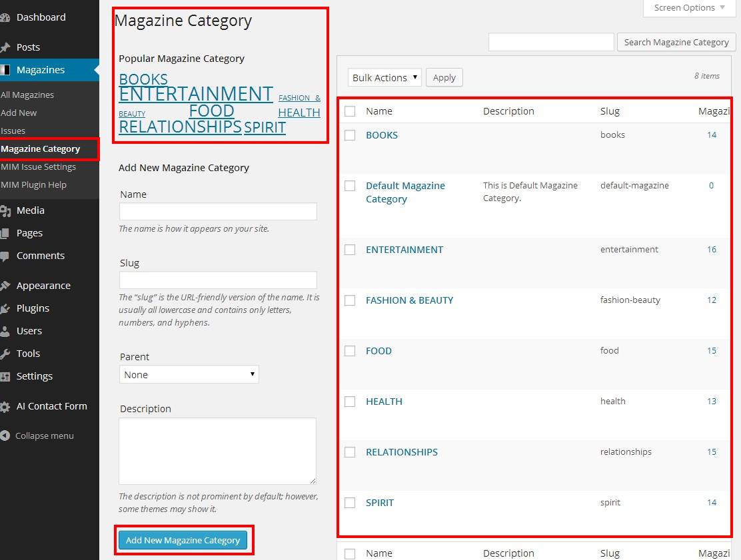
Task: Check the ENTERTAINMENT row checkbox
Action: pyautogui.click(x=350, y=249)
